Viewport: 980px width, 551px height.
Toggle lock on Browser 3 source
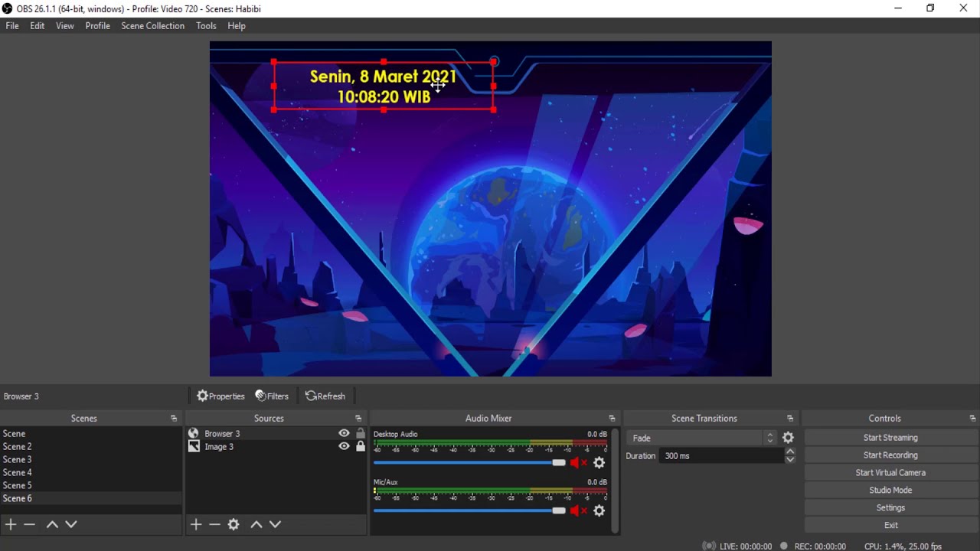(x=361, y=433)
